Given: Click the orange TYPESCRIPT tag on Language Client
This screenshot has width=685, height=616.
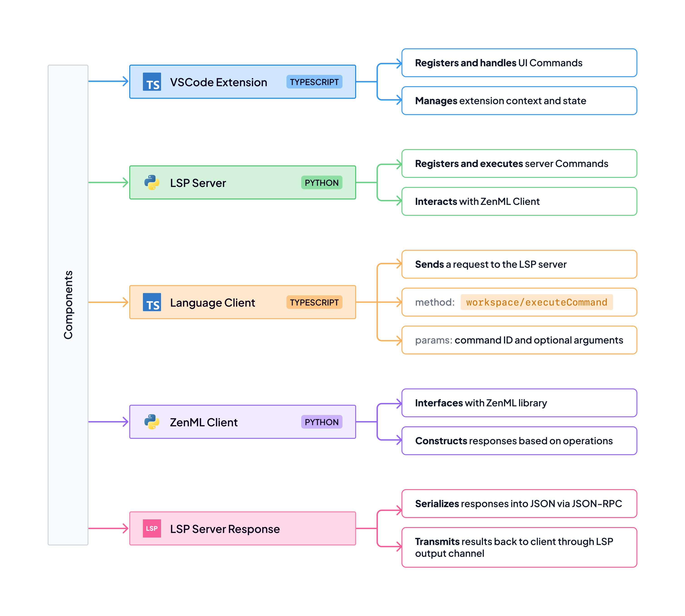Looking at the screenshot, I should (x=314, y=302).
